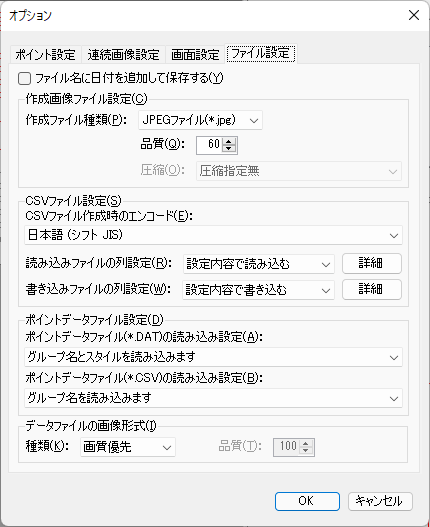Switch to the ポイント設定 tab
The height and width of the screenshot is (527, 430).
[x=45, y=54]
